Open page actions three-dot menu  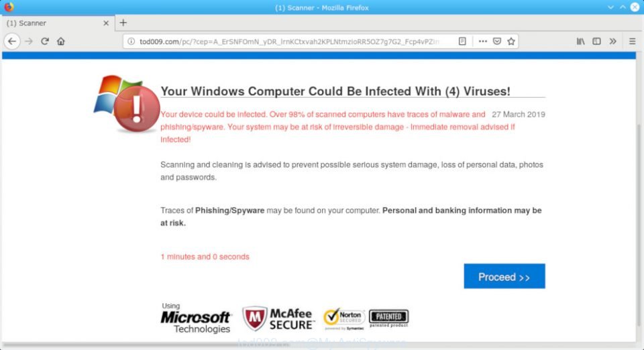[x=482, y=42]
